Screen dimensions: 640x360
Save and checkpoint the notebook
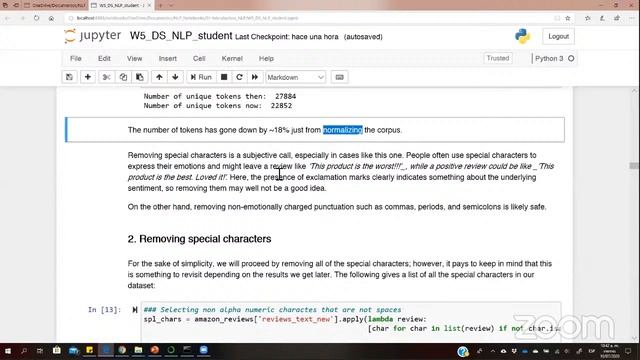point(69,77)
